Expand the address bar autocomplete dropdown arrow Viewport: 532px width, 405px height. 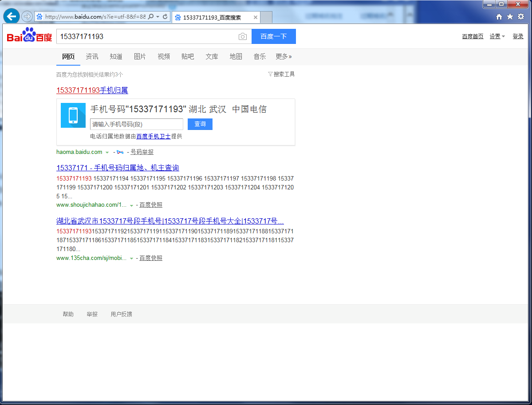tap(158, 16)
